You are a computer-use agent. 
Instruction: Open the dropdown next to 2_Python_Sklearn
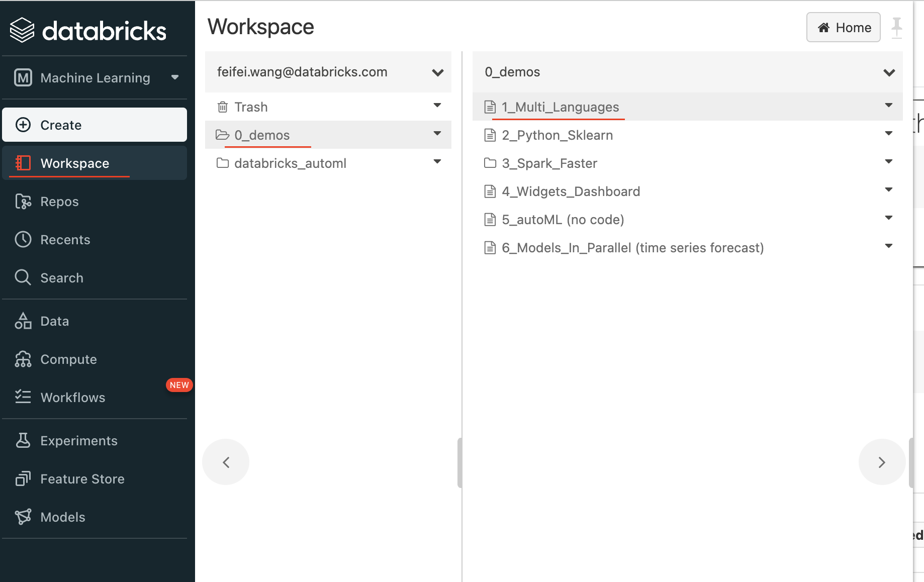[889, 133]
